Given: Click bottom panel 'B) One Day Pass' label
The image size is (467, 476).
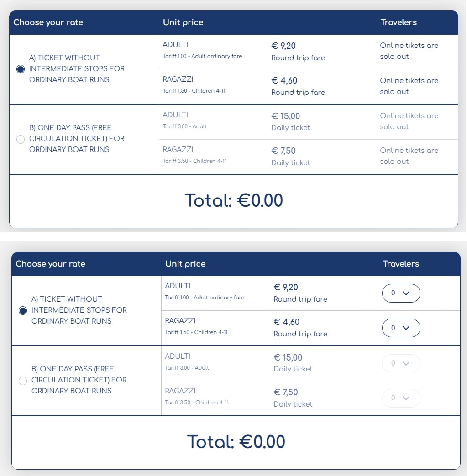Looking at the screenshot, I should click(79, 380).
